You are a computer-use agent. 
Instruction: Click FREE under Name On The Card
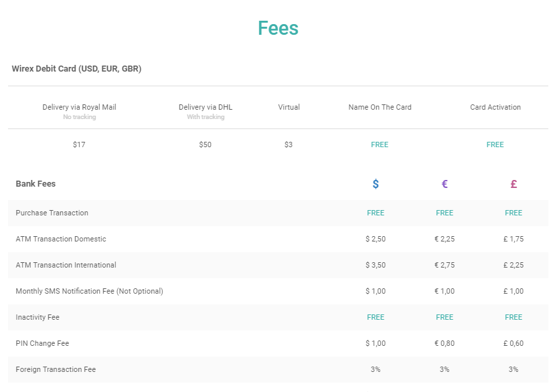pyautogui.click(x=380, y=144)
